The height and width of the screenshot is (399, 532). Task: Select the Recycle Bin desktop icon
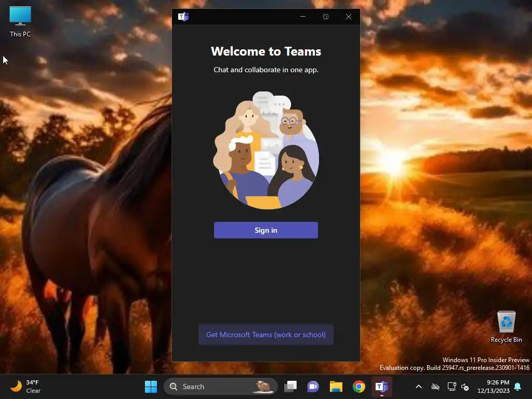(x=506, y=326)
